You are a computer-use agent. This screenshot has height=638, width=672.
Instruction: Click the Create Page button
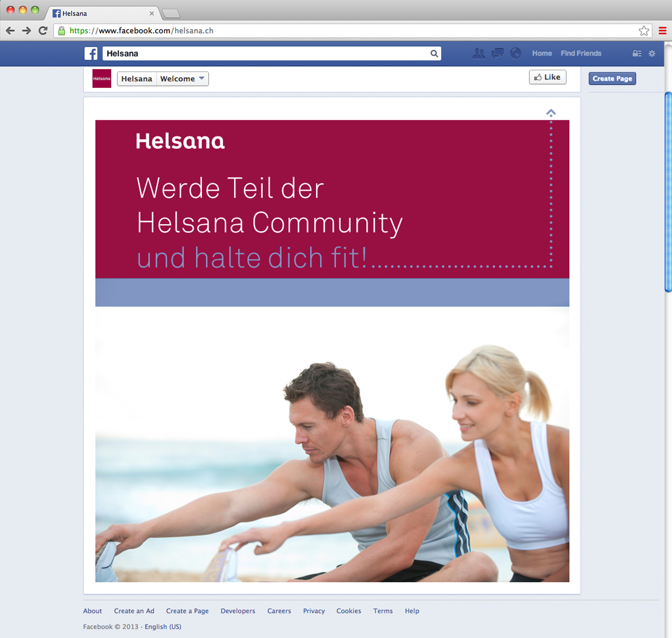612,79
